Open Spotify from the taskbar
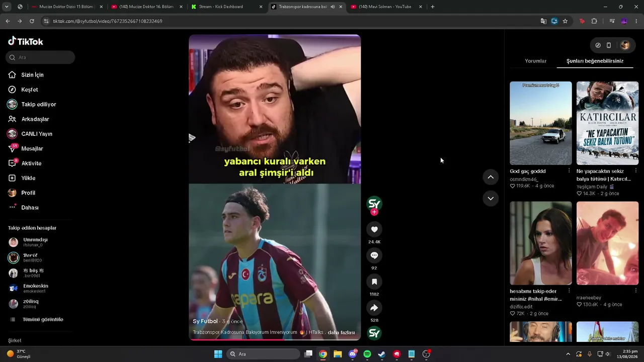 click(x=367, y=354)
